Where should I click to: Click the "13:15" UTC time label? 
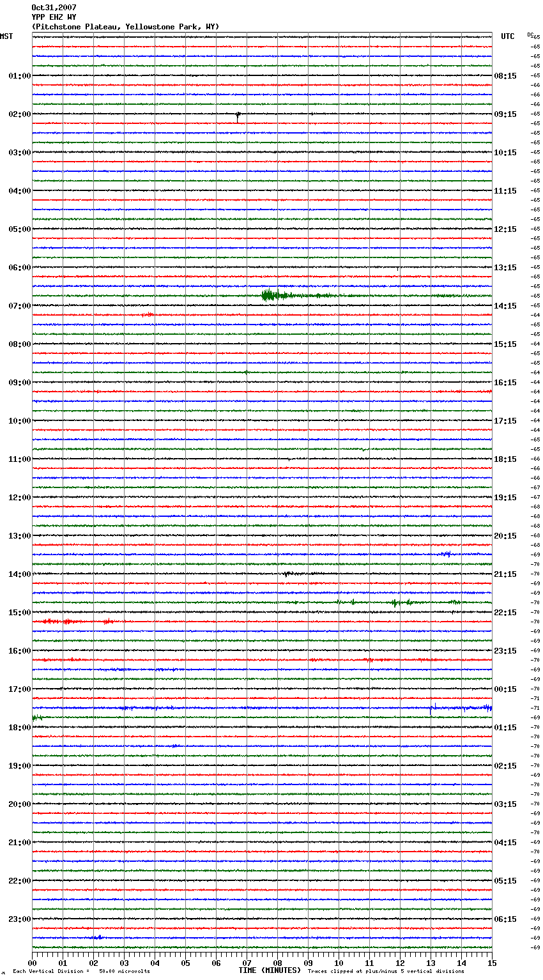(x=505, y=268)
